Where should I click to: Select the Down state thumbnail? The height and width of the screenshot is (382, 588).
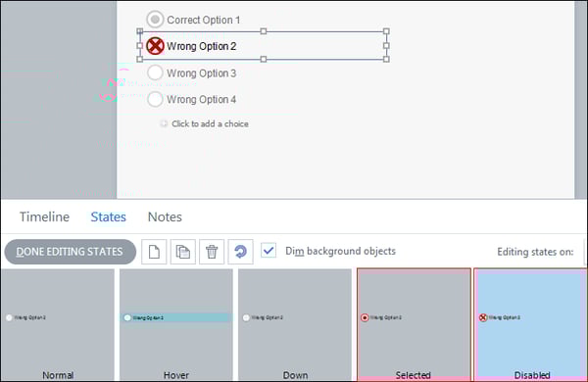(295, 324)
